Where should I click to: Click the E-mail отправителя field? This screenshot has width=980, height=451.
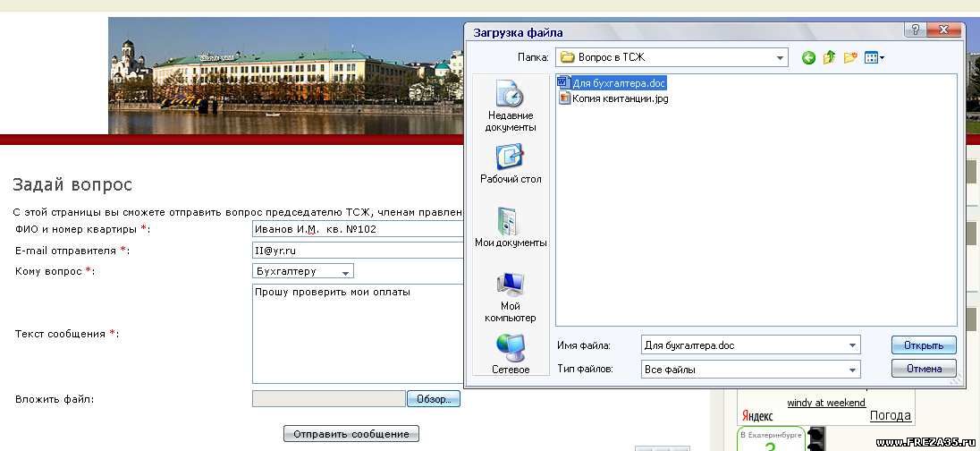pyautogui.click(x=359, y=251)
